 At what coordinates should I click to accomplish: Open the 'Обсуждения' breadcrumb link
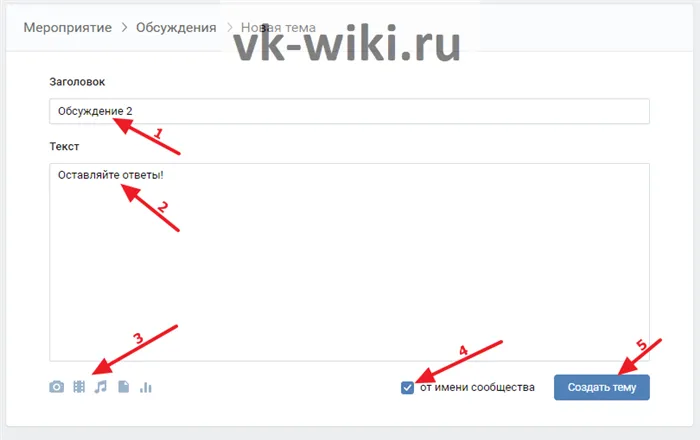pyautogui.click(x=176, y=28)
